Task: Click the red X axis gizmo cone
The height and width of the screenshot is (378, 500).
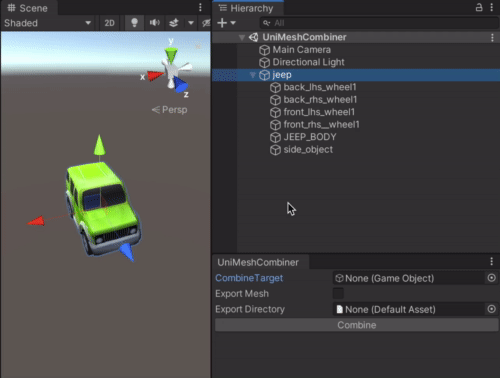Action: (x=155, y=76)
